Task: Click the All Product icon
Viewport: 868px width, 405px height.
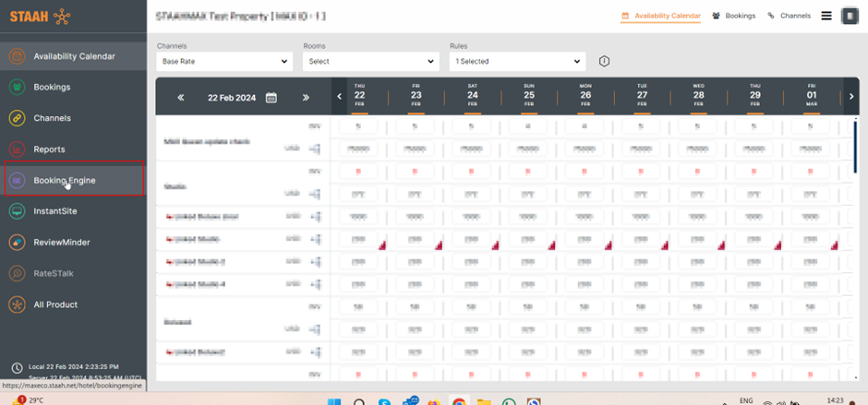Action: click(17, 304)
